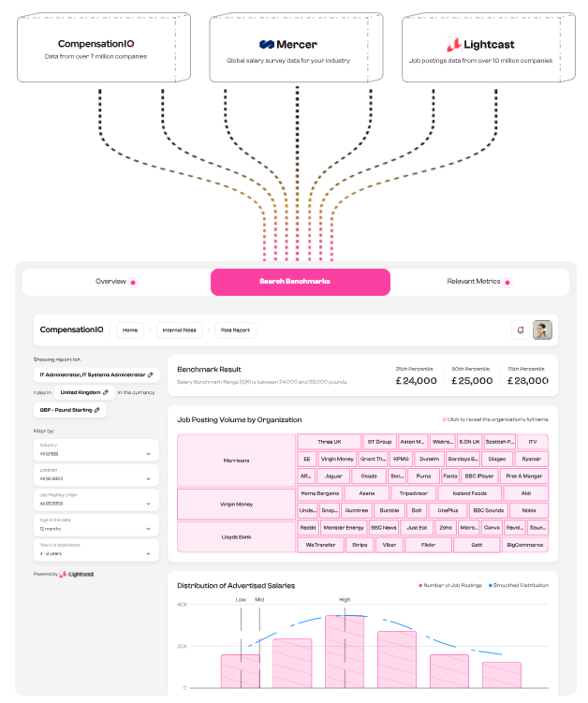Image resolution: width=588 pixels, height=703 pixels.
Task: Go to Internal Roles breadcrumb
Action: [179, 330]
